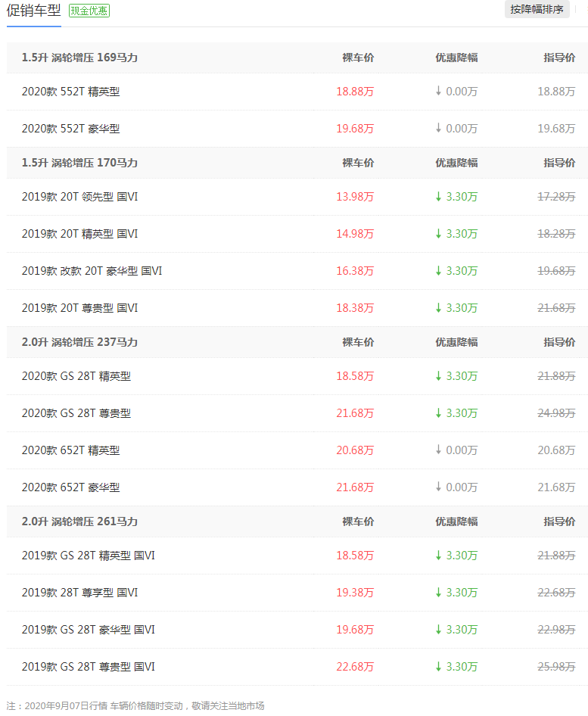Viewport: 588px width, 716px height.
Task: Click the 0.00万 discount for 652T 豪华型
Action: [456, 487]
